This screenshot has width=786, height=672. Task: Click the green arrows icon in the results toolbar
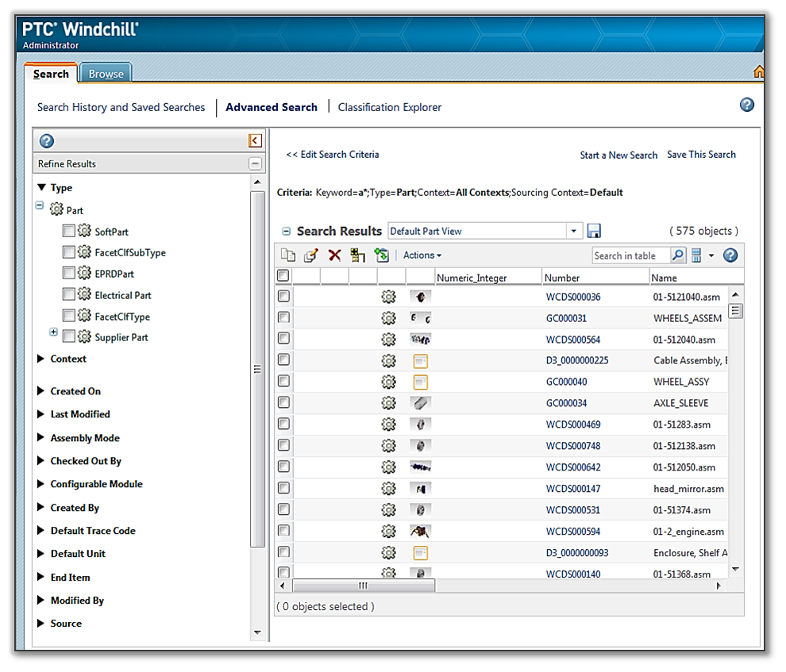coord(381,255)
